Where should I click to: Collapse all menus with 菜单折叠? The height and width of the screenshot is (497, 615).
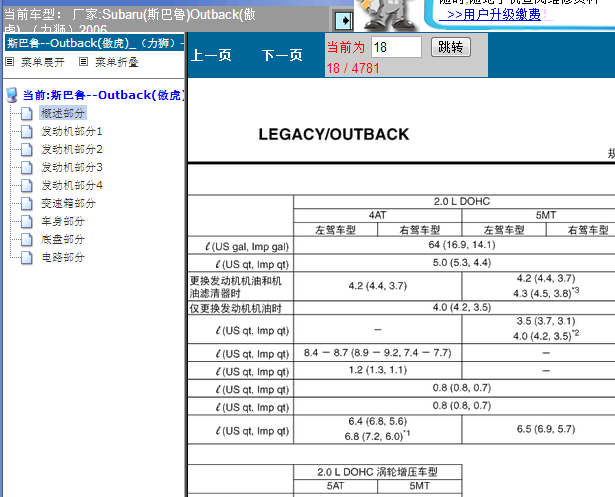pyautogui.click(x=117, y=62)
